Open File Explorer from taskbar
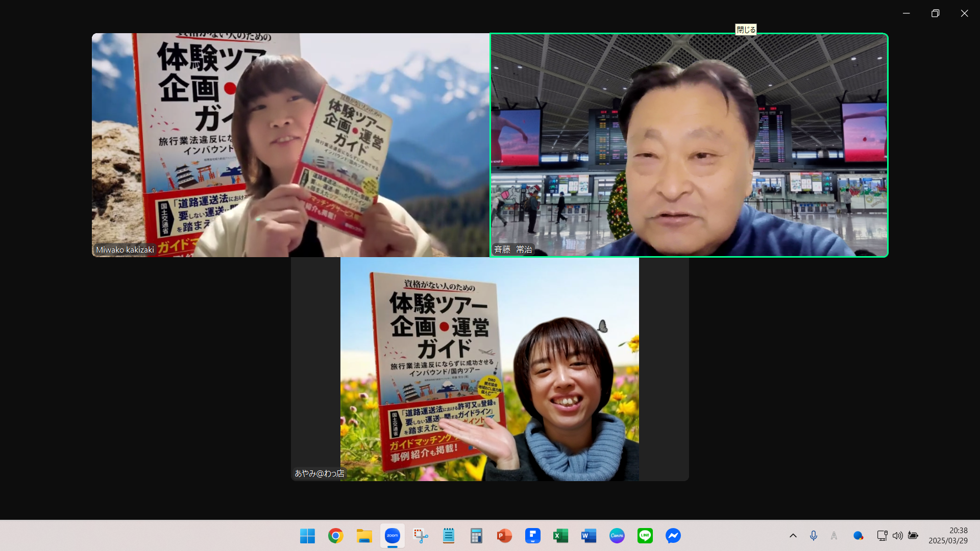 364,536
